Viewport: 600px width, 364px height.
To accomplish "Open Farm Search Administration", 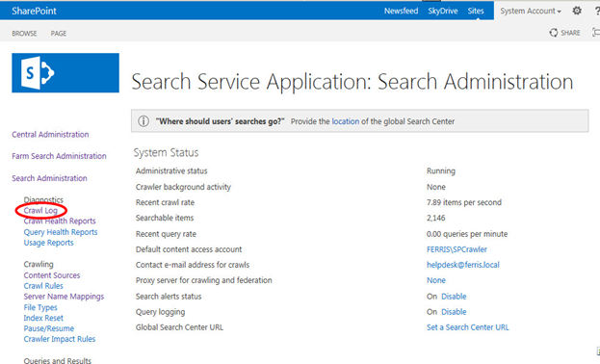I will click(59, 156).
